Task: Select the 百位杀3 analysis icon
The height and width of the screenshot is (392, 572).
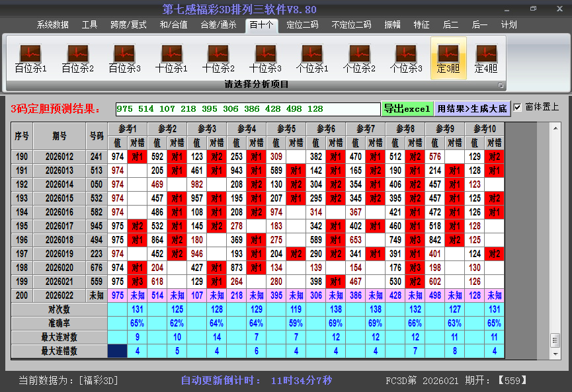Action: 124,58
